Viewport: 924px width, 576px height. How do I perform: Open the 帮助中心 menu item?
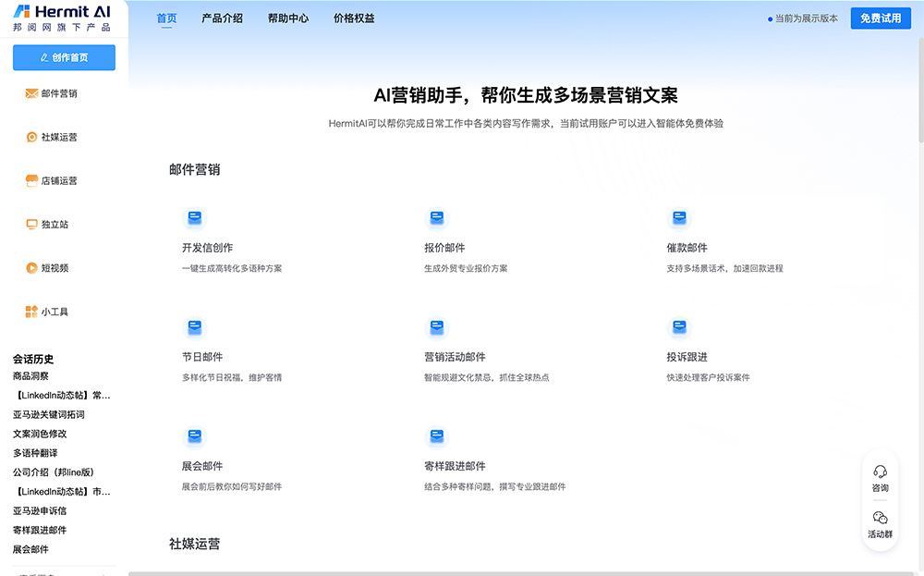point(288,18)
